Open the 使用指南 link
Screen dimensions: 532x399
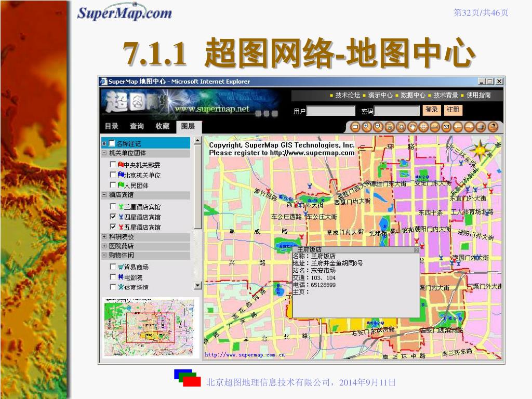pos(478,96)
